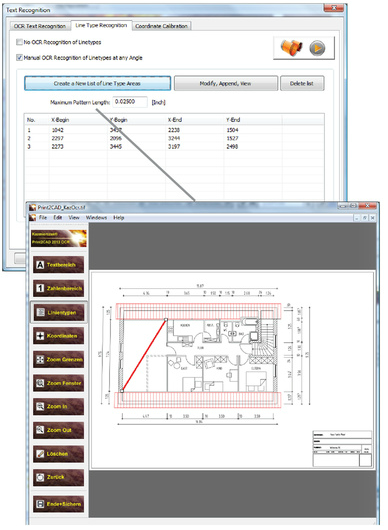Click Zoom Grenzen in sidebar
The image size is (388, 530).
pyautogui.click(x=58, y=359)
